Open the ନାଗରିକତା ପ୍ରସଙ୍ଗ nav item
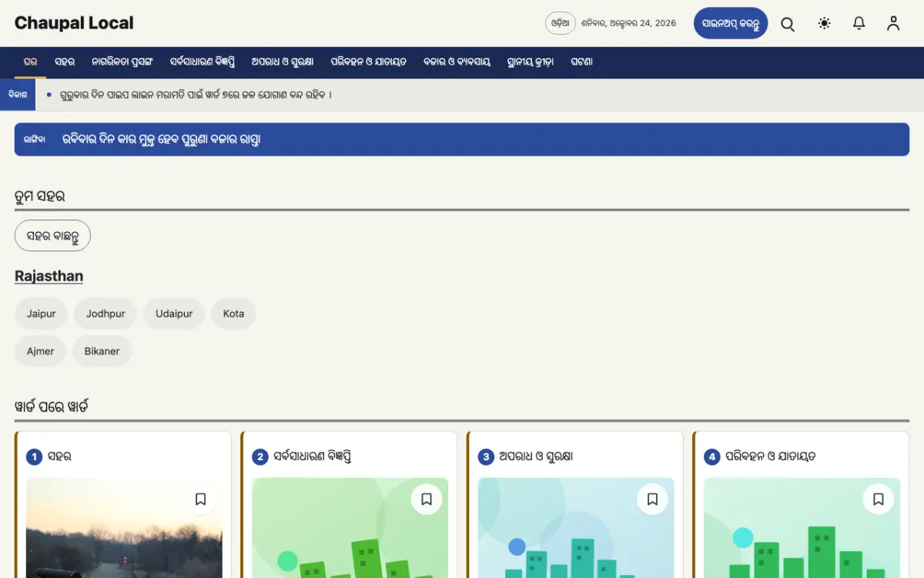The height and width of the screenshot is (578, 924). pyautogui.click(x=122, y=62)
